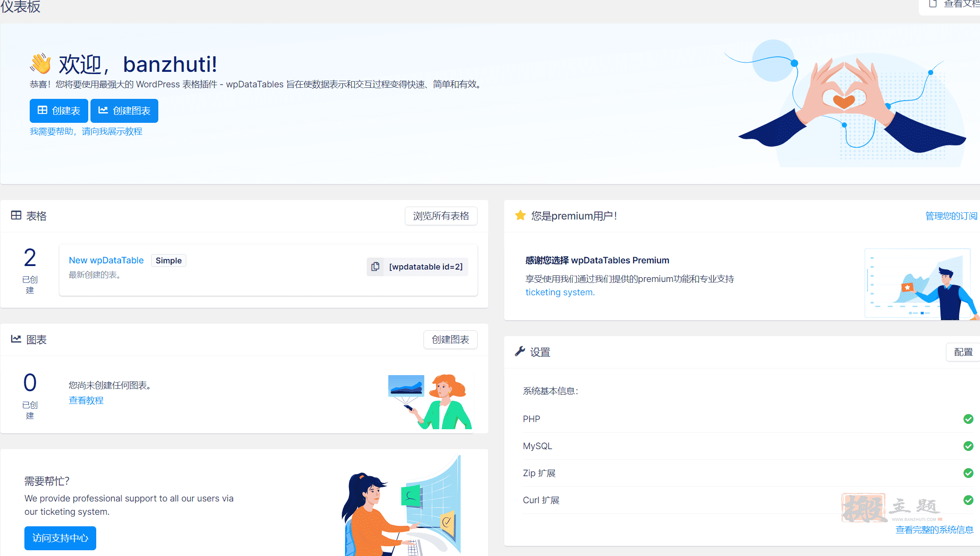Click the table grid icon beside 表格
Image resolution: width=980 pixels, height=556 pixels.
click(16, 215)
